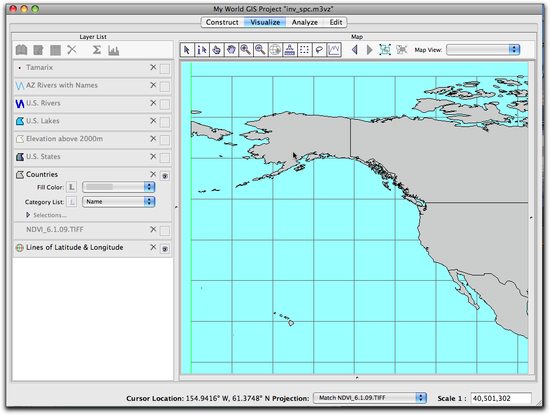
Task: Click zoom to active layer icon
Action: click(385, 50)
